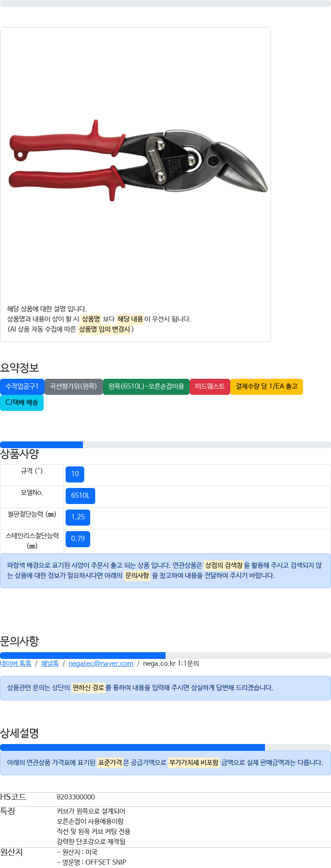
Task: Select the 왼쪽(6510L)-오른손잡이용 green tag
Action: 146,386
